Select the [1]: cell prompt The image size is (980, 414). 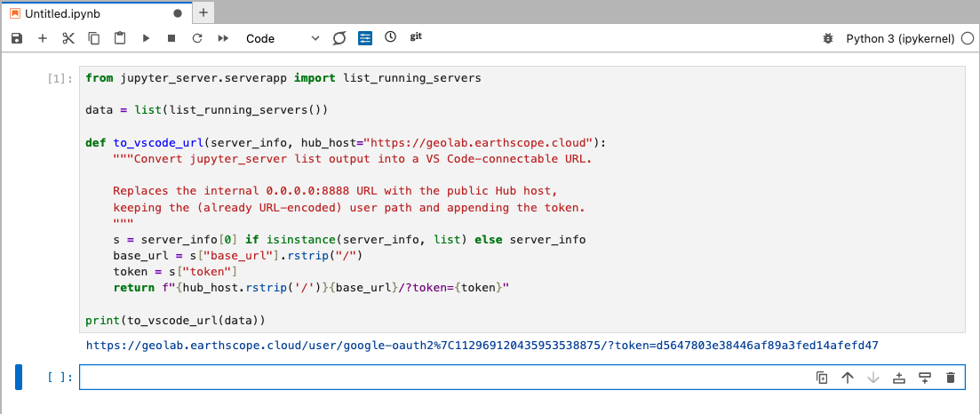[x=60, y=79]
